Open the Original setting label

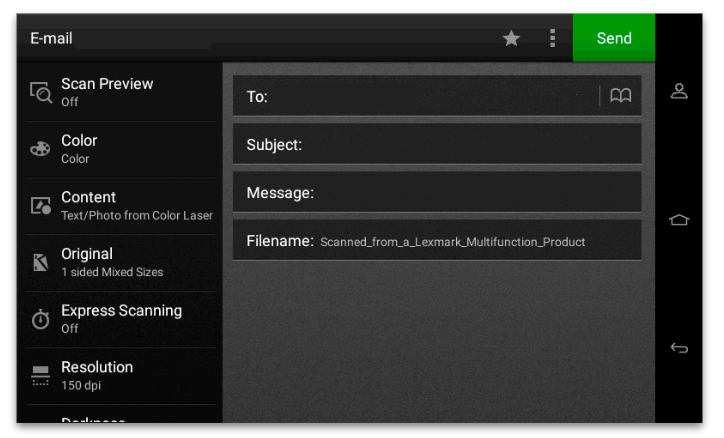pos(87,254)
